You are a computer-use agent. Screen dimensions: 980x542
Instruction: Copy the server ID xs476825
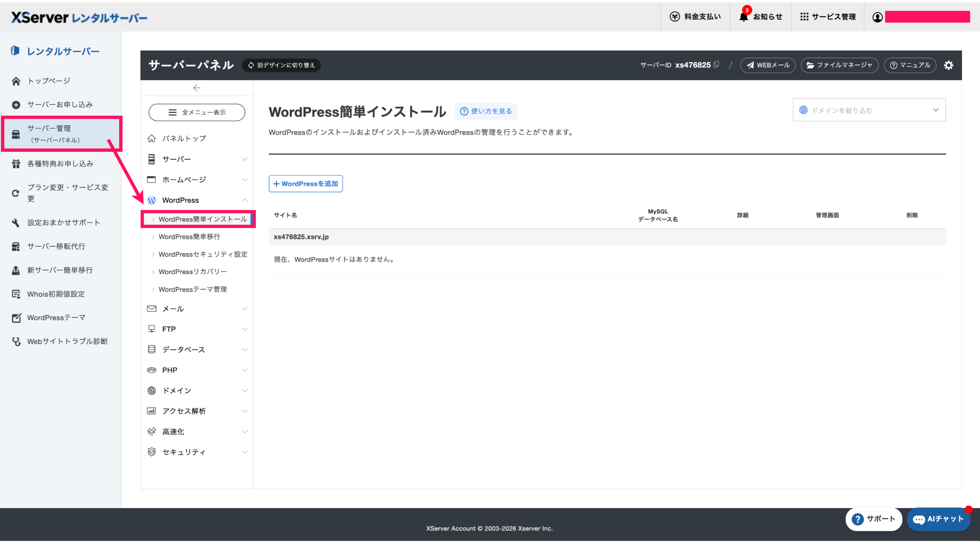pos(716,65)
